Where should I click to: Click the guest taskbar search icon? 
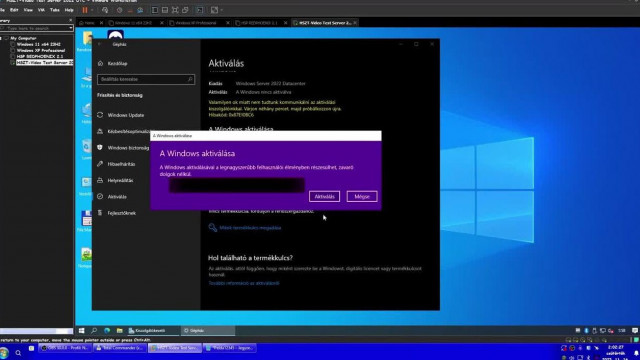point(94,331)
